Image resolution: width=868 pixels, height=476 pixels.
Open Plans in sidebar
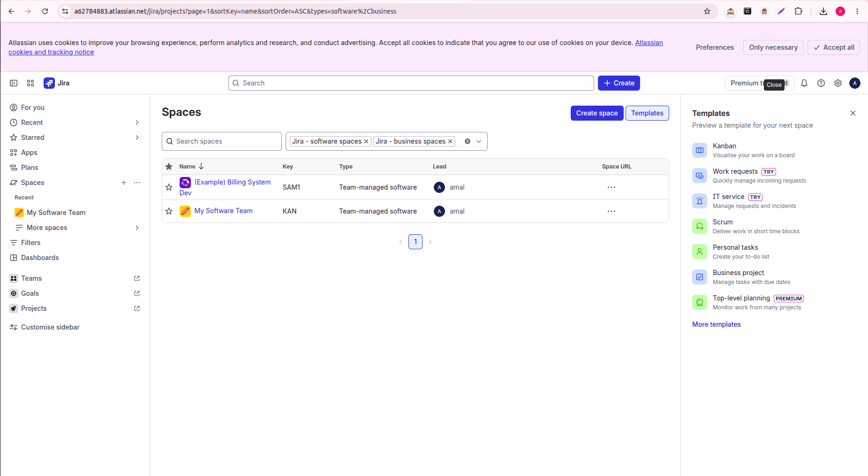pyautogui.click(x=75, y=168)
